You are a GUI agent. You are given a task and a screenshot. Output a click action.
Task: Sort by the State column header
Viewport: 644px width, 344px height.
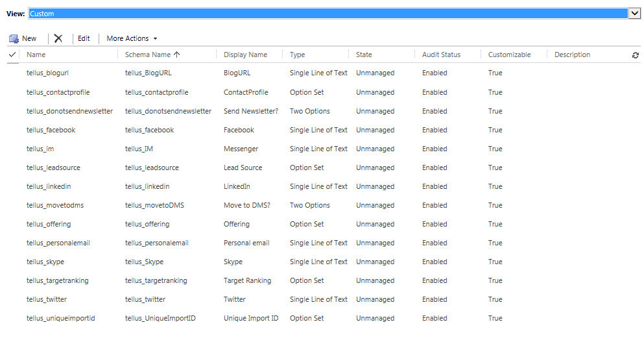[364, 55]
